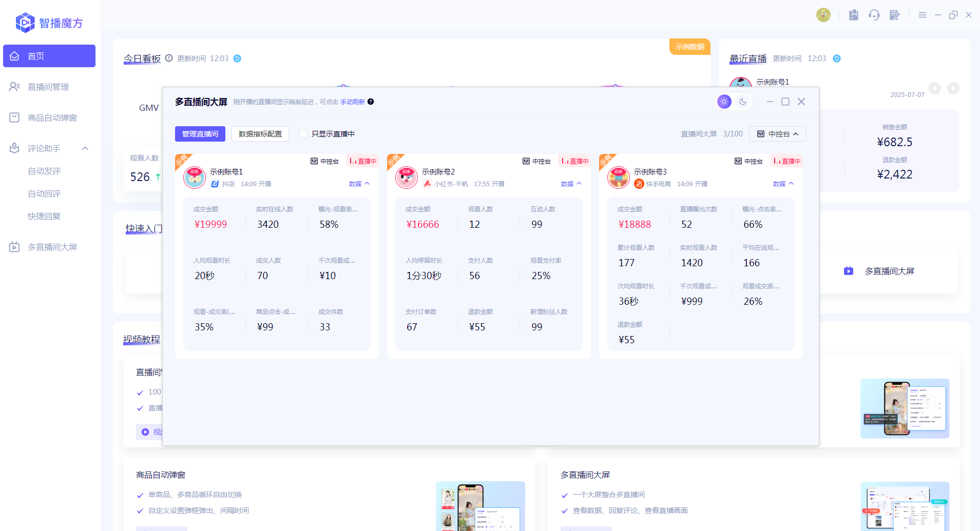The image size is (980, 531).
Task: Click the 管理直播间 button
Action: click(200, 134)
